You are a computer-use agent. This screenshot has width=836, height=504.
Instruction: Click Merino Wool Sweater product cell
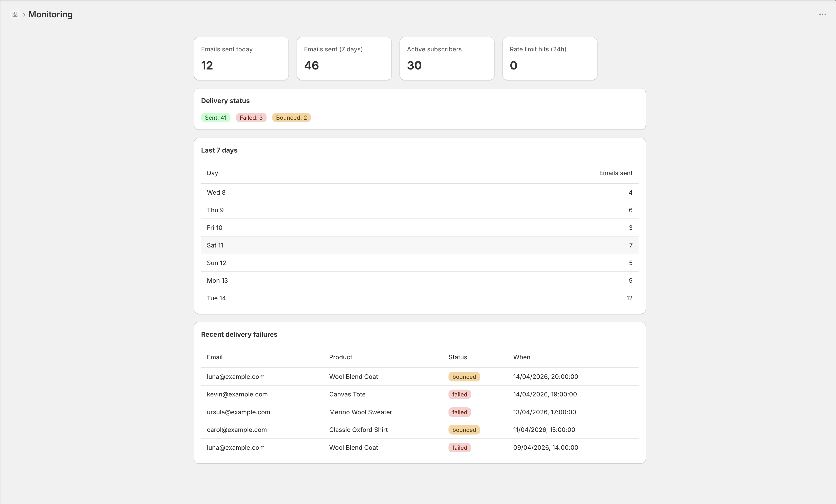361,412
